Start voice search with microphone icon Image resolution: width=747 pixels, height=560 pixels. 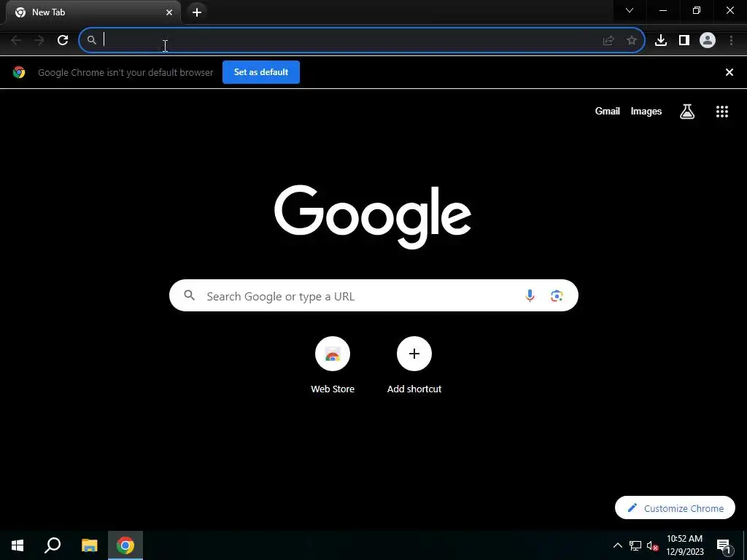(530, 296)
